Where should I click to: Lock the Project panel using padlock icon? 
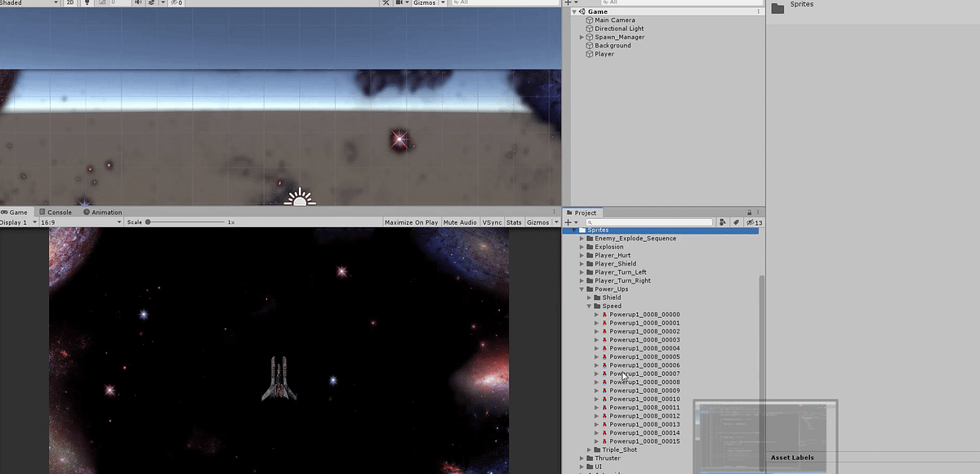tap(749, 212)
